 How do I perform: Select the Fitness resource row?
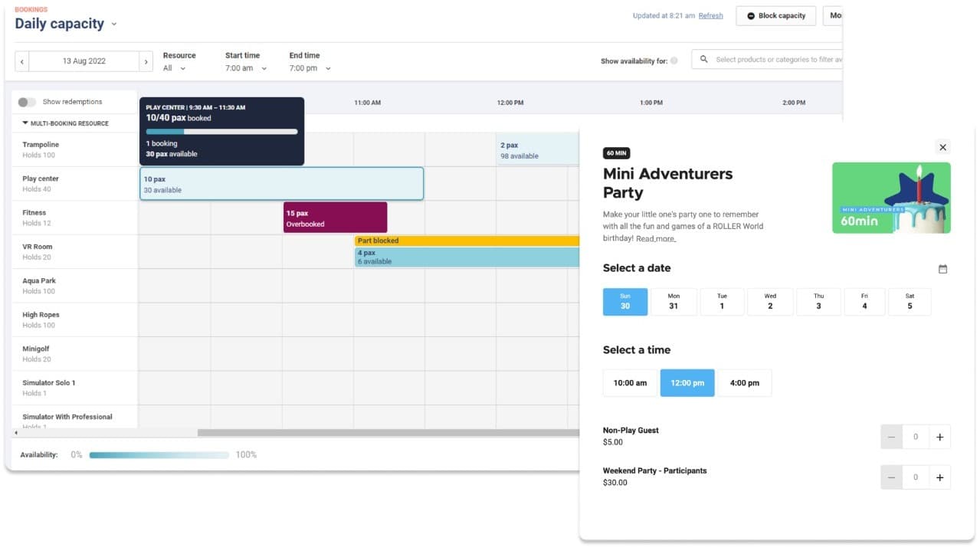(74, 218)
